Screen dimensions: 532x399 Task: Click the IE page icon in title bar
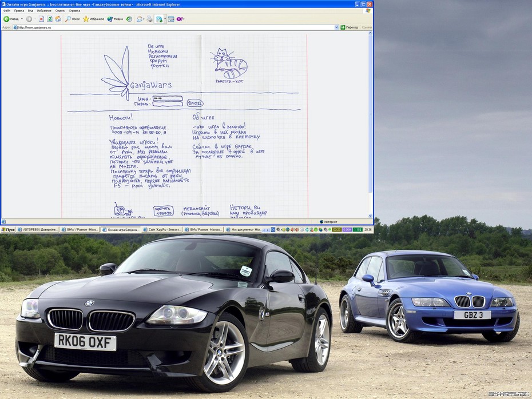point(4,4)
